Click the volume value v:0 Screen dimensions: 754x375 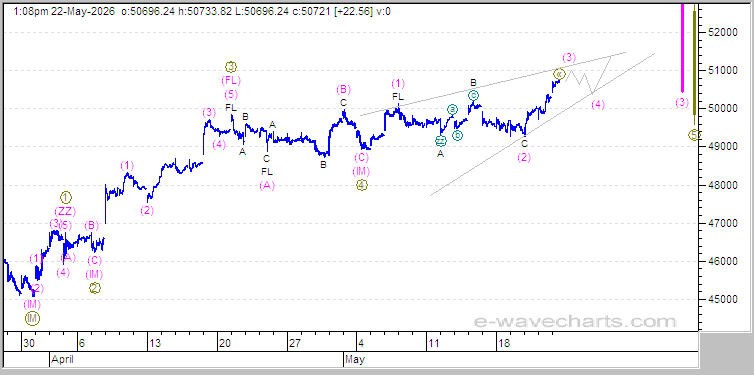tap(383, 12)
